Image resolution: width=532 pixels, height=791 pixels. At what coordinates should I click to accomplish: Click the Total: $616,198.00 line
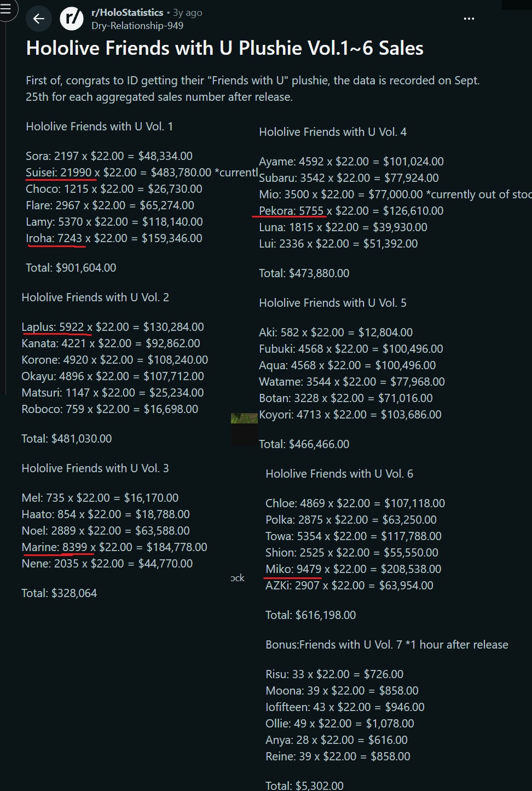coord(311,615)
